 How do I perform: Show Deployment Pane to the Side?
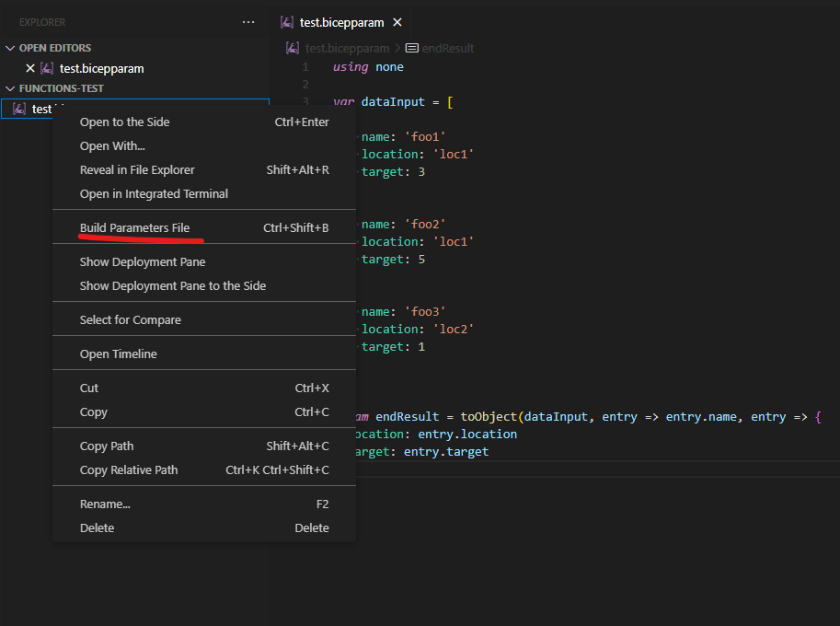[x=172, y=285]
